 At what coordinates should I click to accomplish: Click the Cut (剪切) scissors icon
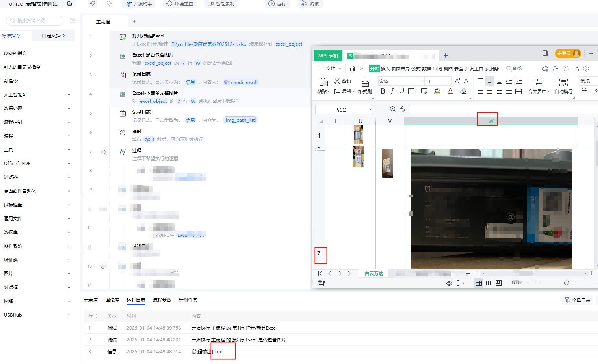337,81
